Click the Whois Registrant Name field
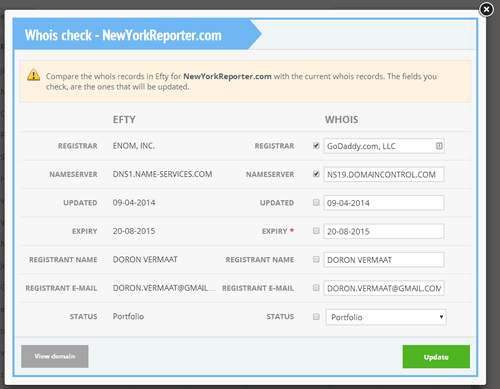 [384, 260]
